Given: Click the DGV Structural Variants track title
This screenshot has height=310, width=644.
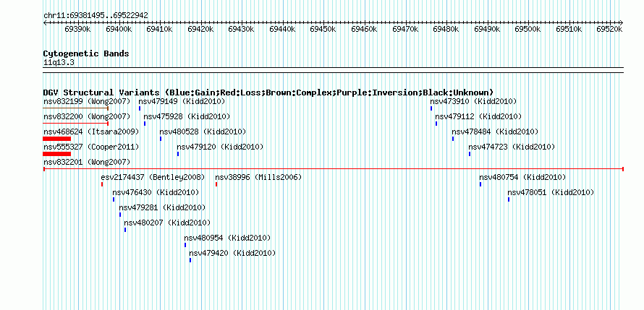Looking at the screenshot, I should point(268,92).
